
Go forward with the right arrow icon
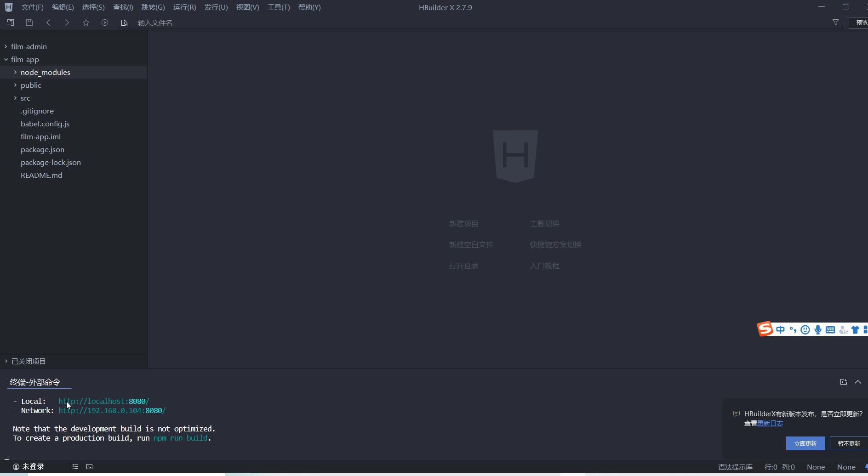pyautogui.click(x=67, y=23)
